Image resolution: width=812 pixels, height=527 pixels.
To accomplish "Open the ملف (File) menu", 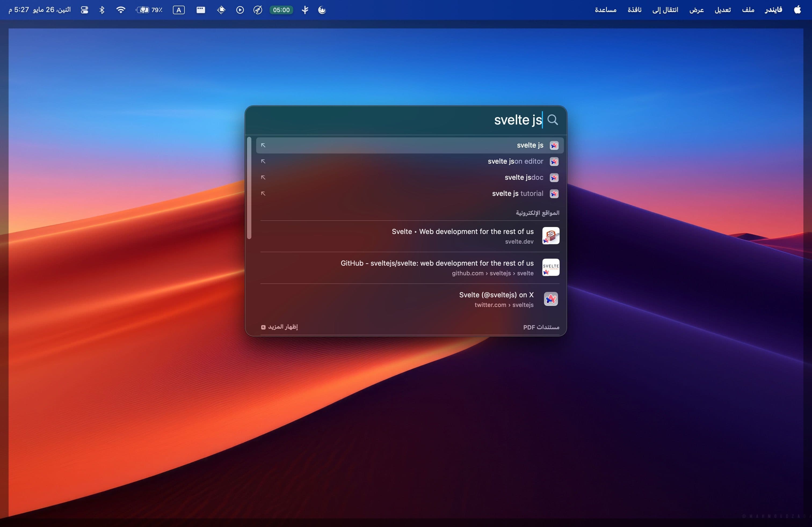I will point(748,10).
